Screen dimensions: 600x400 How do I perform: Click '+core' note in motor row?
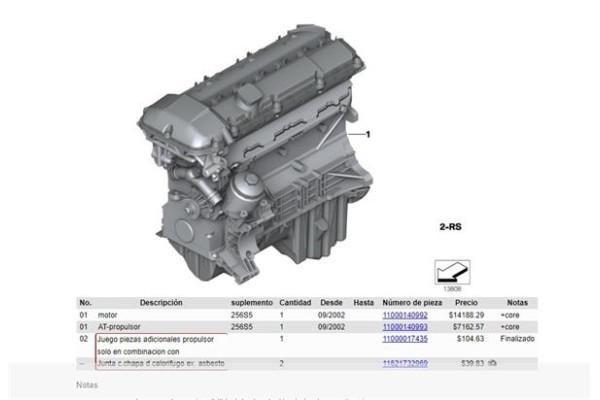(x=510, y=315)
